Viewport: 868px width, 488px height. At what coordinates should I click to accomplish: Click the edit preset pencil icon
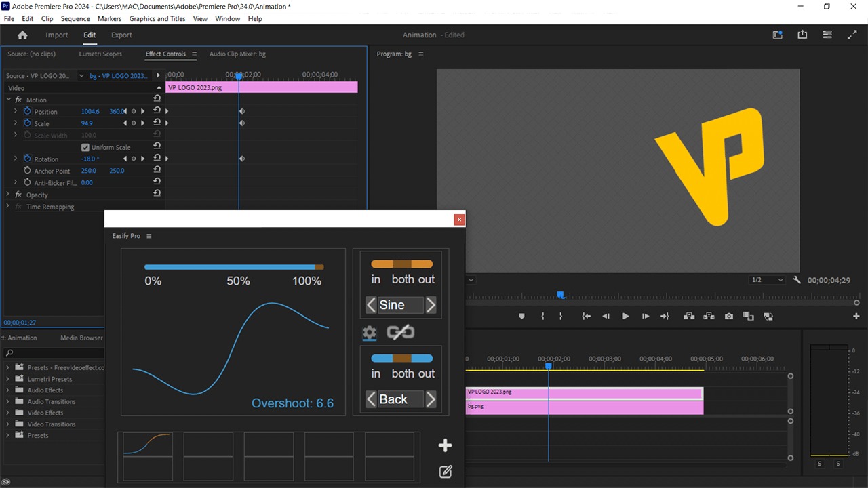445,472
